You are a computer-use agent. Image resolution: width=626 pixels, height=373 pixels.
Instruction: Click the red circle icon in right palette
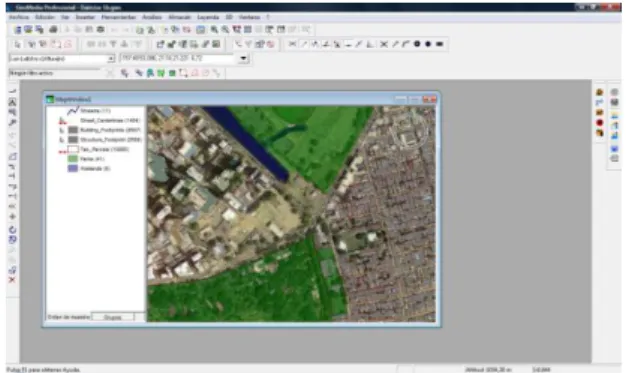click(599, 123)
